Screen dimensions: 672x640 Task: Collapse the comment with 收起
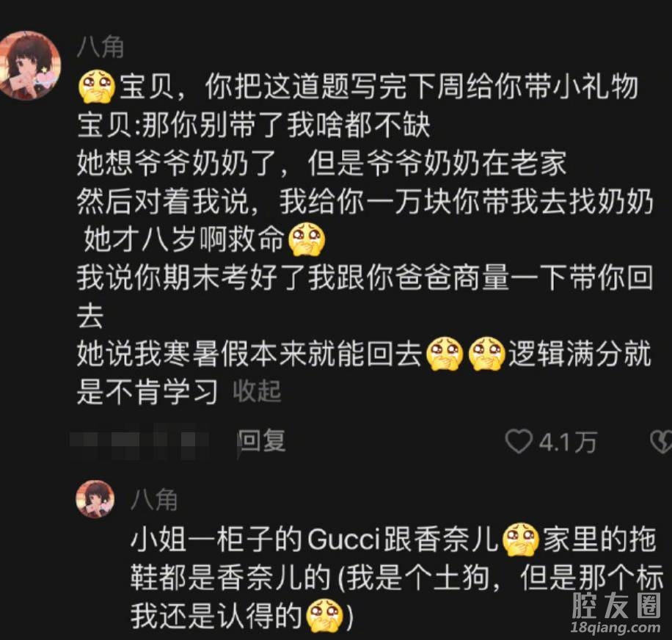[258, 391]
